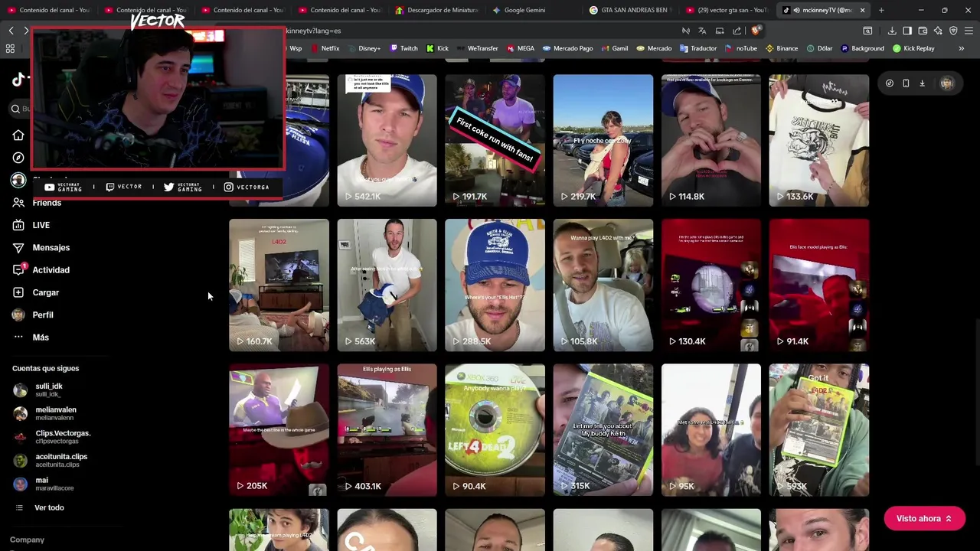Play the heart-hands video with 114.8K views
Image resolution: width=980 pixels, height=551 pixels.
[711, 140]
